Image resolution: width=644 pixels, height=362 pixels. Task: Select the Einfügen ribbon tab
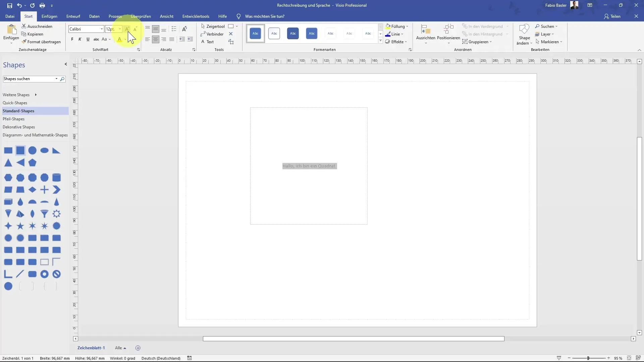[x=49, y=16]
